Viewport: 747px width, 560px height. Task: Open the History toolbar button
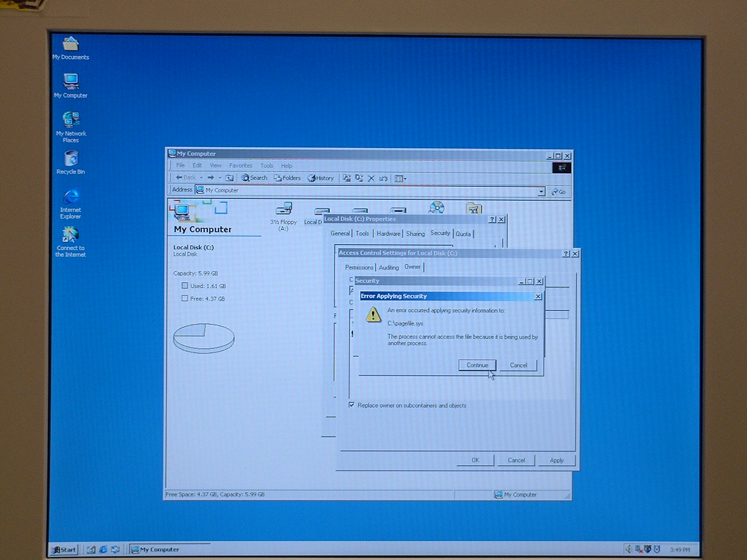click(321, 178)
